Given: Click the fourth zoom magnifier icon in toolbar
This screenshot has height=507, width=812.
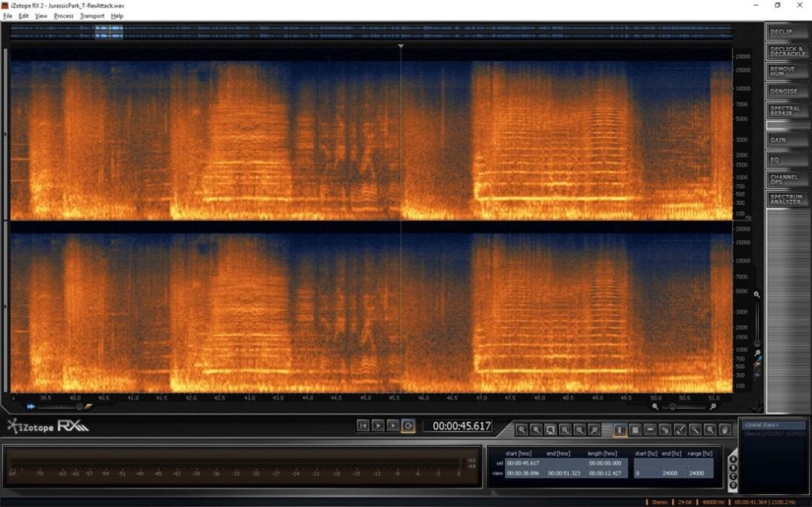Looking at the screenshot, I should pos(565,430).
